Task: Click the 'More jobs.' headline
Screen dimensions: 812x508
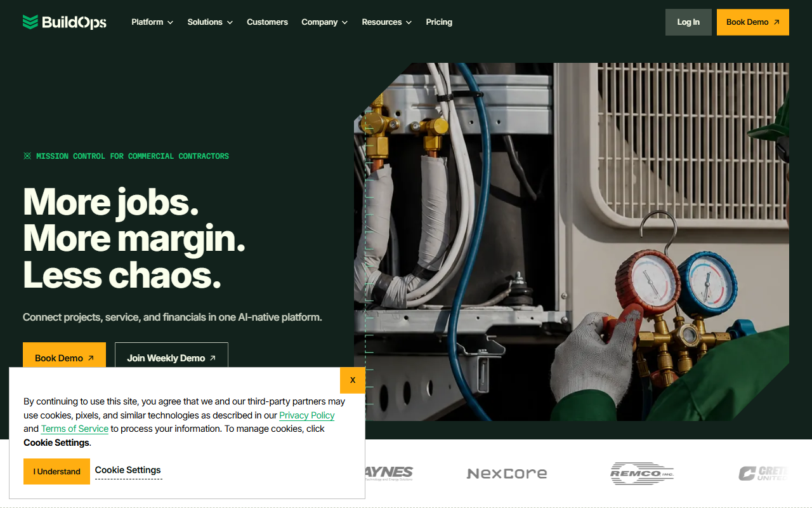Action: [111, 202]
